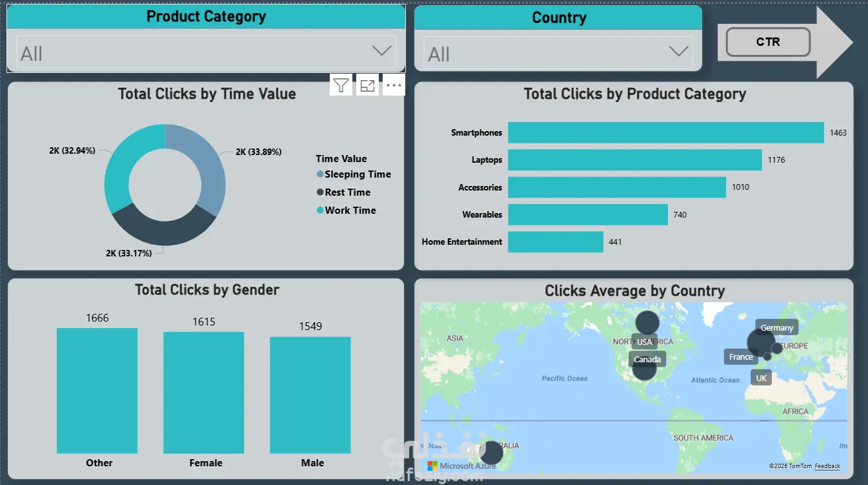The height and width of the screenshot is (485, 868).
Task: Click the 2K (33.89%) donut label
Action: 258,152
